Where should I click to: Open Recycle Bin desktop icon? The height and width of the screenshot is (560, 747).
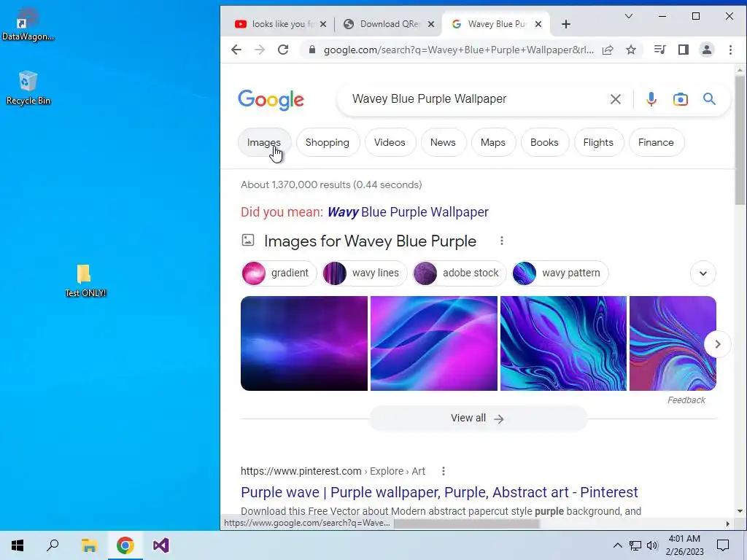point(28,87)
